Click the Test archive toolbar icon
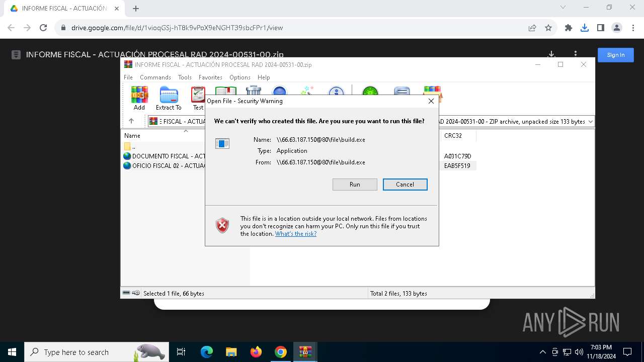Image resolution: width=644 pixels, height=362 pixels. pyautogui.click(x=198, y=98)
